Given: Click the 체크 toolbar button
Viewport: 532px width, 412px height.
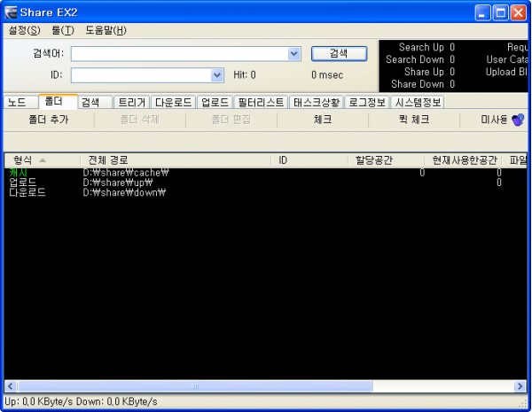Looking at the screenshot, I should click(323, 120).
